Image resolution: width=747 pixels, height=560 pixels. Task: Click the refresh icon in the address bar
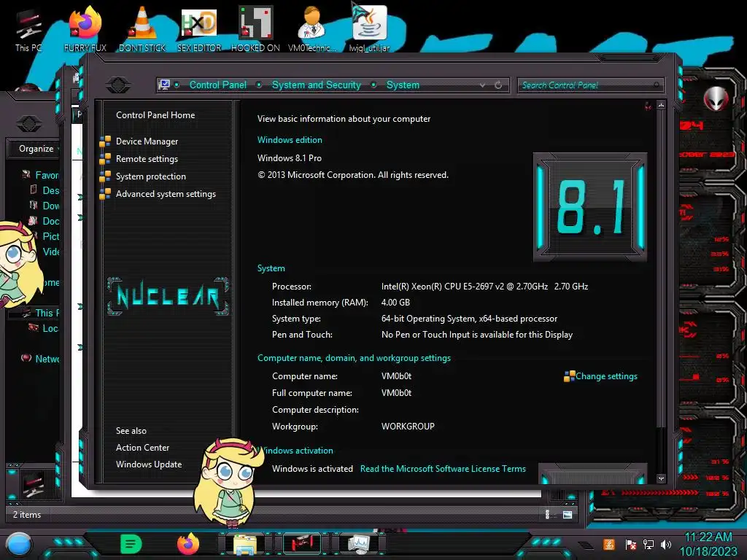pos(498,85)
